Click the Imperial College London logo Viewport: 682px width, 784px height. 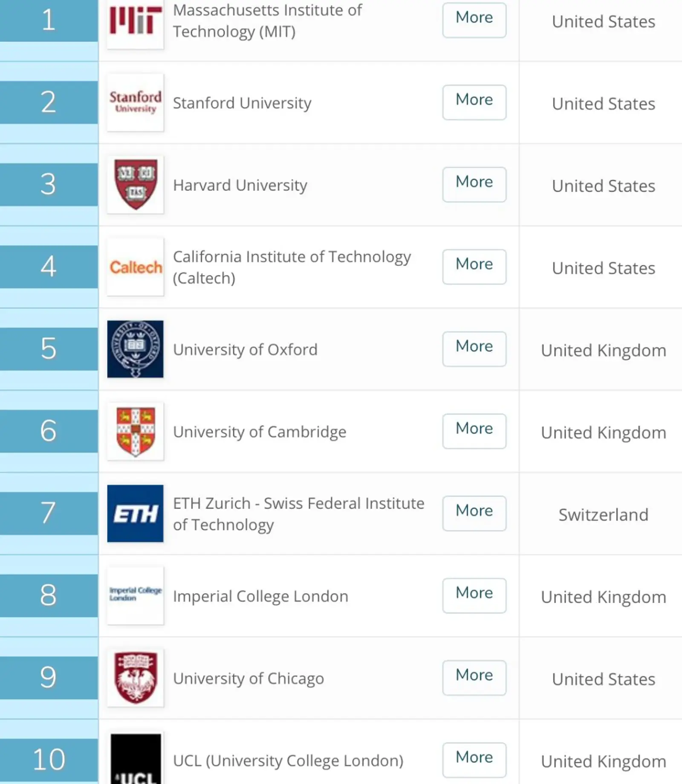(x=135, y=595)
